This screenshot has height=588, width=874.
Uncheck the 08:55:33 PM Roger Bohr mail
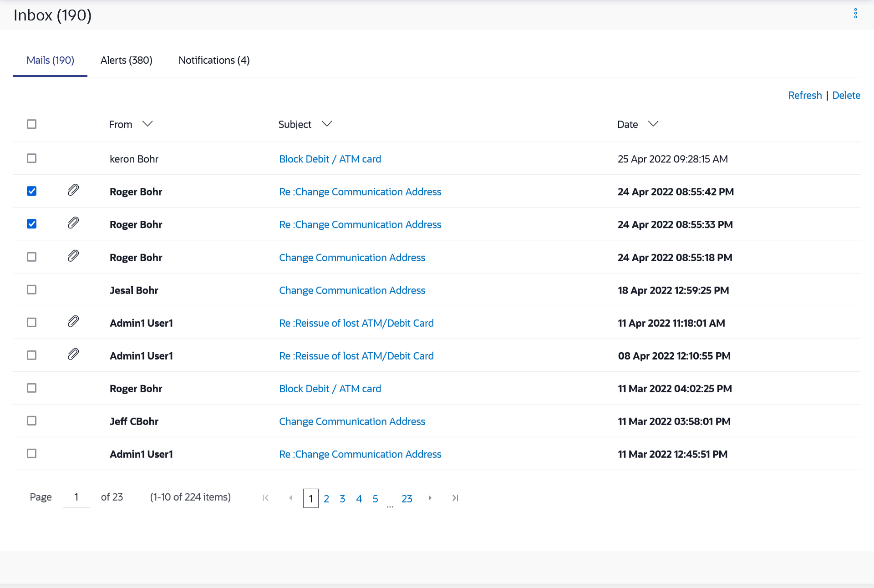pos(31,224)
